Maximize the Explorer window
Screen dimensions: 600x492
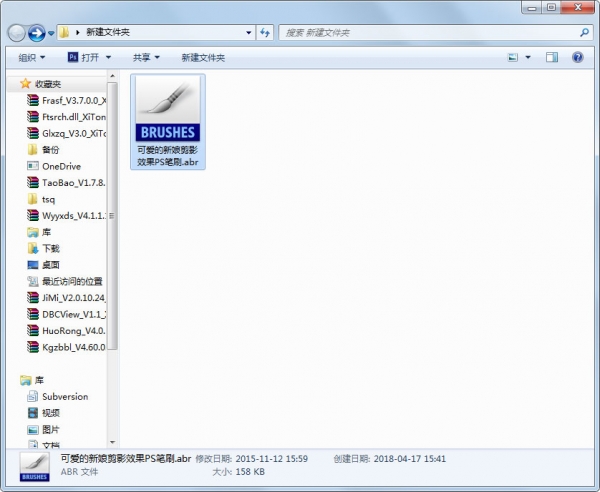coord(551,8)
